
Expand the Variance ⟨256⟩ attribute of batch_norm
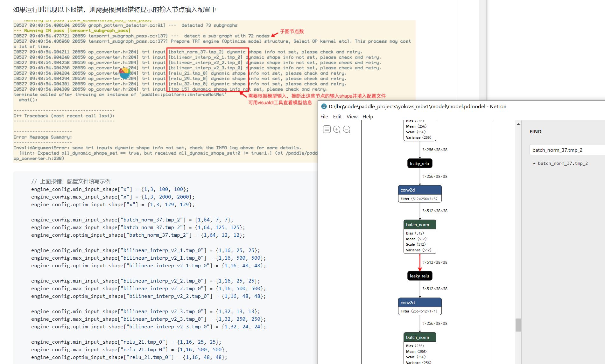(419, 137)
